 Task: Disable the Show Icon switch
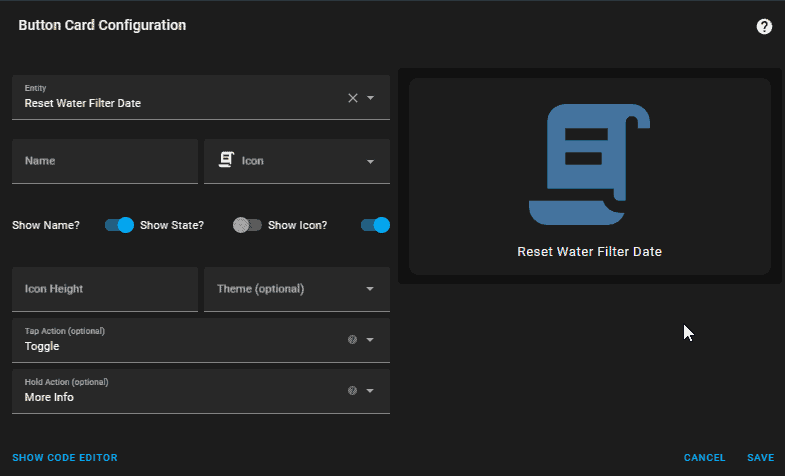point(375,225)
